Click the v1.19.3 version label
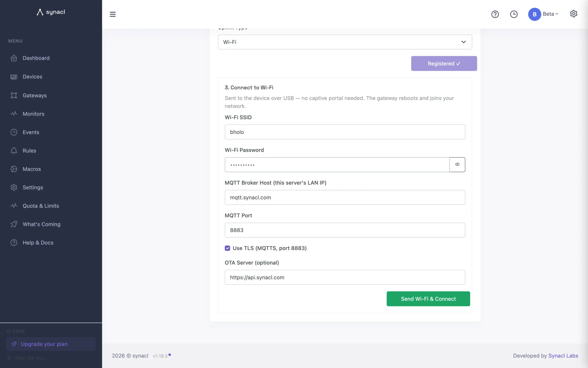 pos(160,356)
